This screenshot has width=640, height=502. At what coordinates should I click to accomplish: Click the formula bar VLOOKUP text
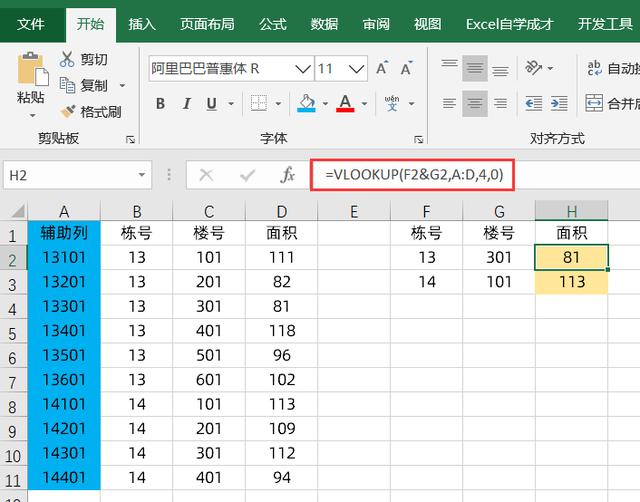(414, 175)
